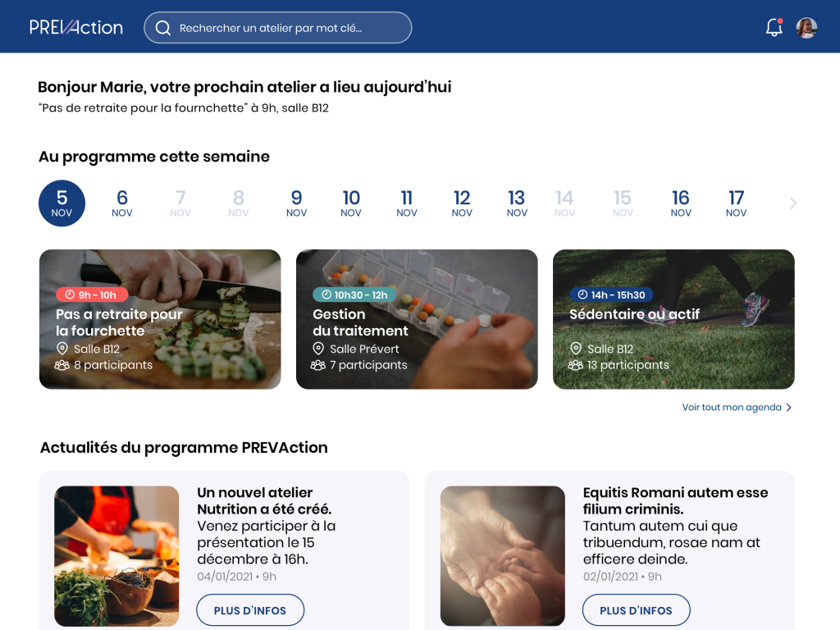This screenshot has width=840, height=630.
Task: Expand agenda via chevron after Voir tout mon agenda
Action: click(788, 408)
